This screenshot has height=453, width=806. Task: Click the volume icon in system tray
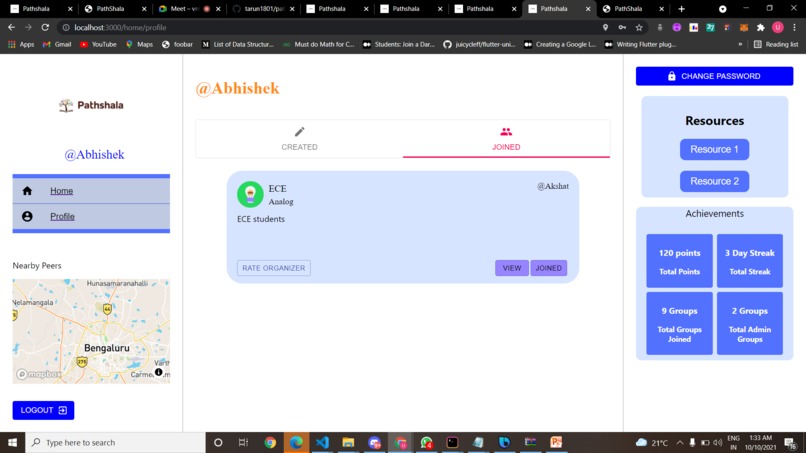[718, 443]
